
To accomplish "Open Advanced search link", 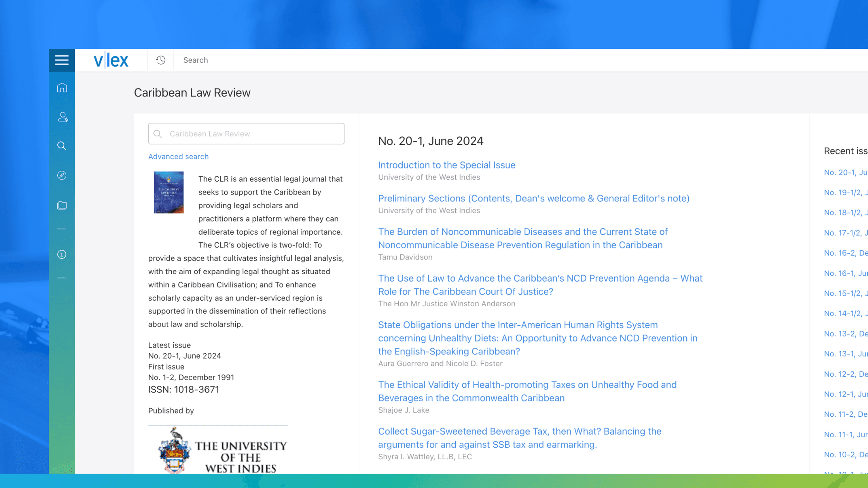I will pos(178,156).
